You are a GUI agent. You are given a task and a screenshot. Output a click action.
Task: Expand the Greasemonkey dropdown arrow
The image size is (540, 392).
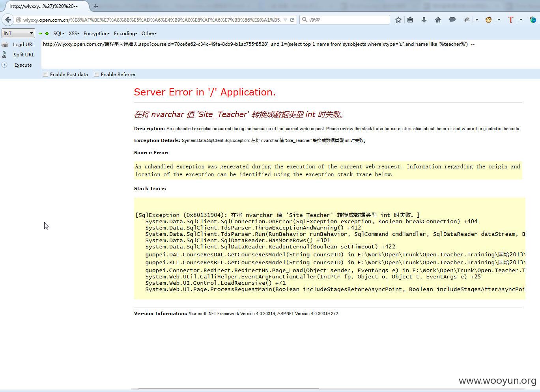pos(499,20)
